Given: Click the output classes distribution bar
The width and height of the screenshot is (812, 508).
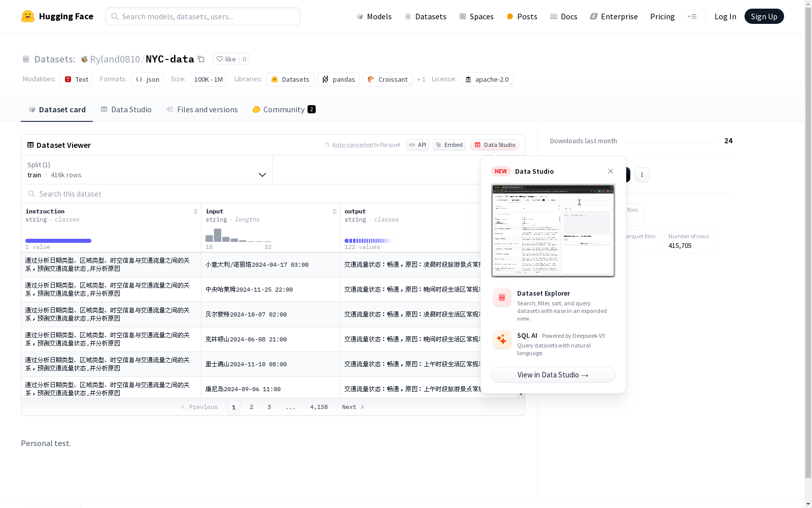Looking at the screenshot, I should (369, 241).
